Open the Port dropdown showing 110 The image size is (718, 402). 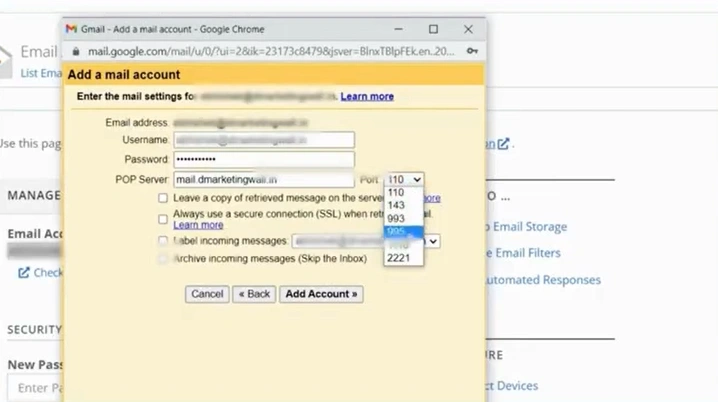(404, 179)
